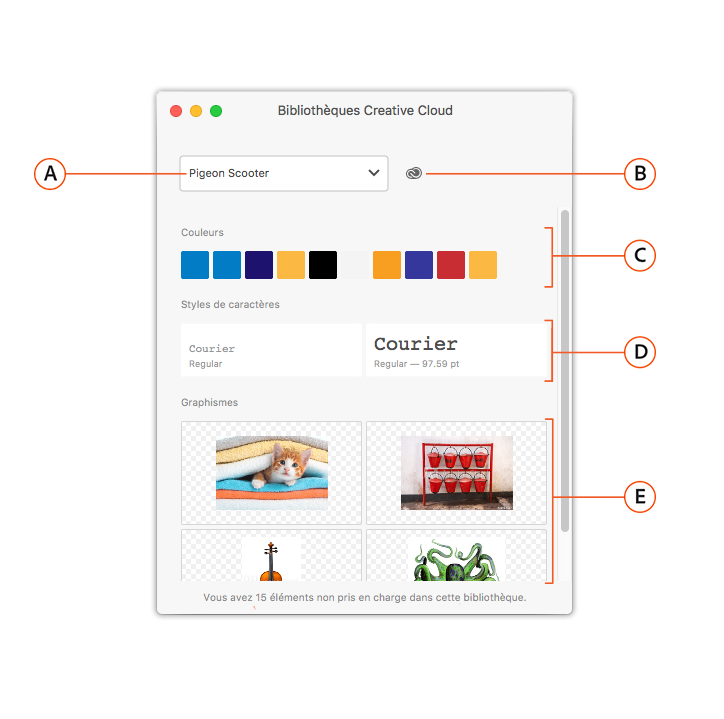Apply the small Courier Regular character style
This screenshot has height=719, width=724.
[x=271, y=350]
